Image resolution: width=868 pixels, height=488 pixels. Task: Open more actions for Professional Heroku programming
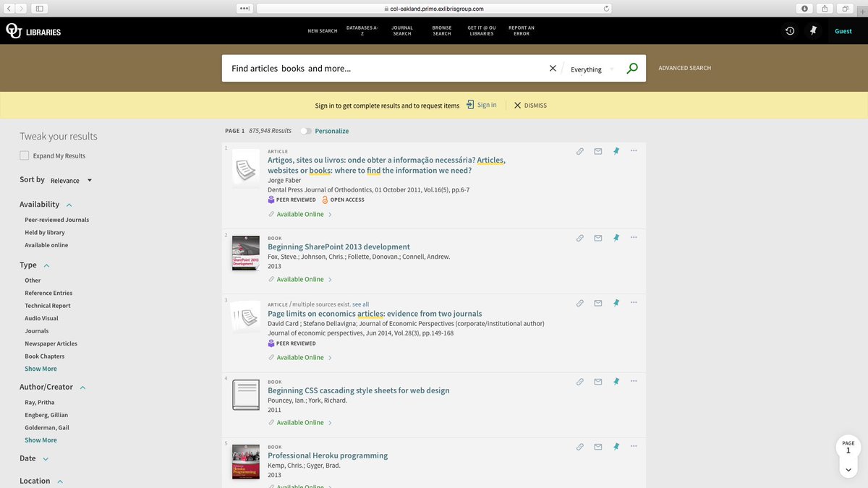pyautogui.click(x=634, y=446)
